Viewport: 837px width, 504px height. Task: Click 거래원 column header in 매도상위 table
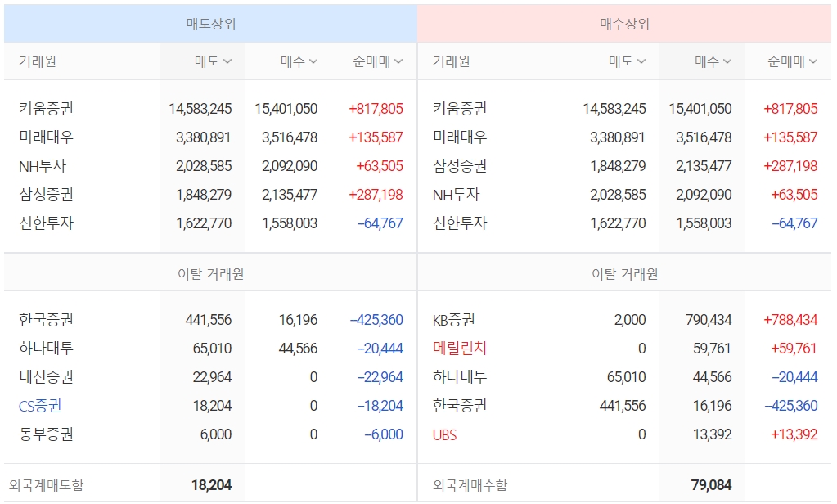point(38,61)
